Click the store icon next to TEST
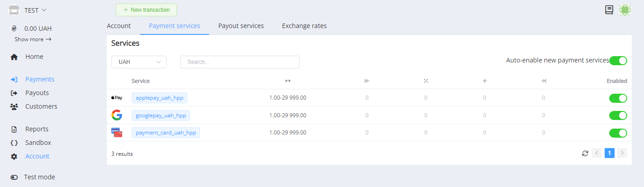 pyautogui.click(x=14, y=10)
